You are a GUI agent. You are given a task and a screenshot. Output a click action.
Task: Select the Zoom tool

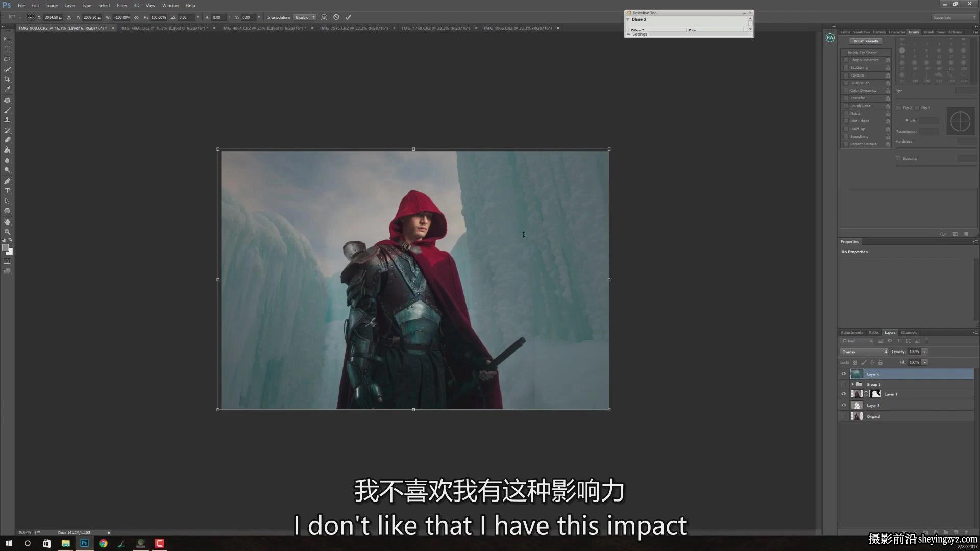coord(7,232)
